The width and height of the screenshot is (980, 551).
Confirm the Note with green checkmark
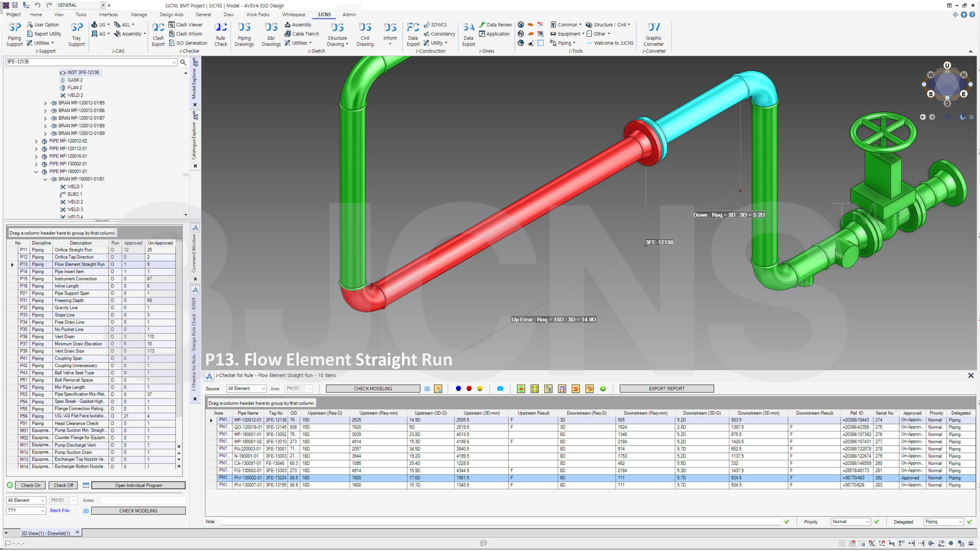(787, 522)
